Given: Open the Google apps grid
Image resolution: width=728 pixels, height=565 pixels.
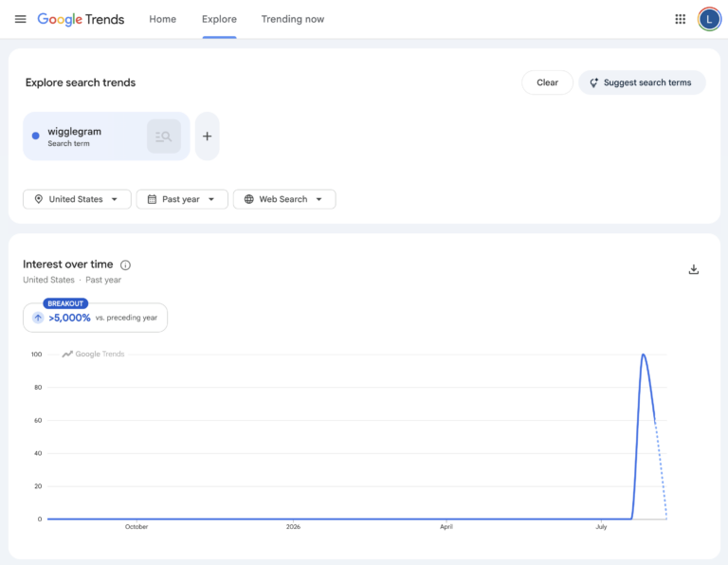Looking at the screenshot, I should coord(681,19).
